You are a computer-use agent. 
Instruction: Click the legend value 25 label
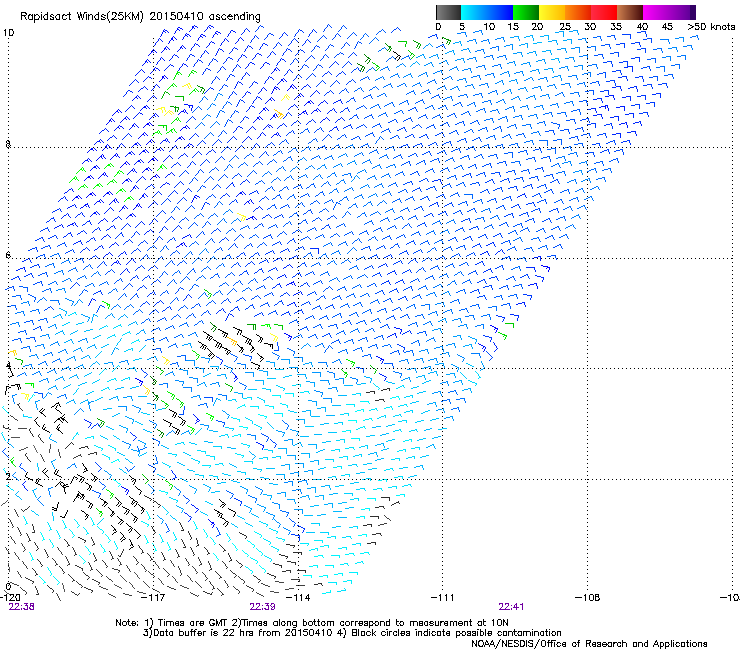click(x=565, y=27)
